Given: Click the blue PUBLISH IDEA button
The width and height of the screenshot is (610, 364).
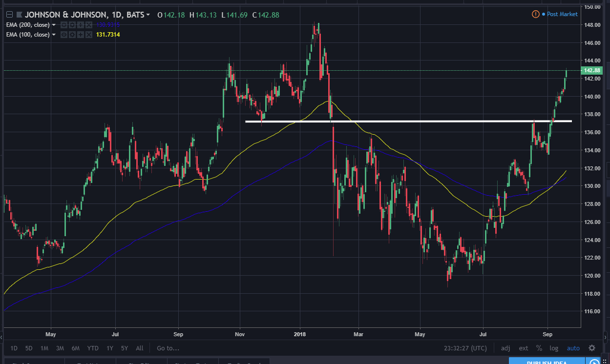Looking at the screenshot, I should click(x=547, y=362).
